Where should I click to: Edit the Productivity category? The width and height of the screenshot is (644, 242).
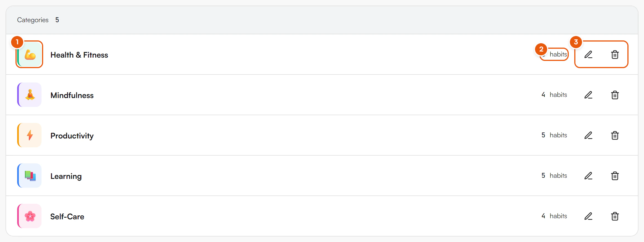click(x=588, y=135)
